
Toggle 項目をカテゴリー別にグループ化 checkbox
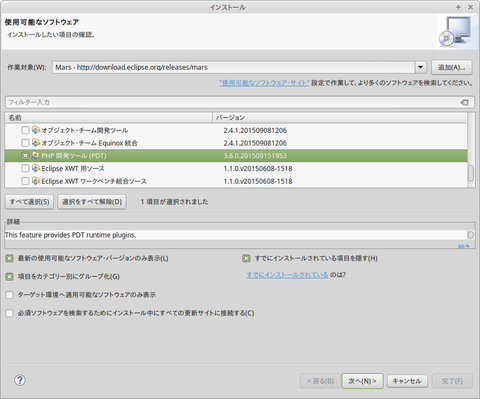click(x=10, y=276)
